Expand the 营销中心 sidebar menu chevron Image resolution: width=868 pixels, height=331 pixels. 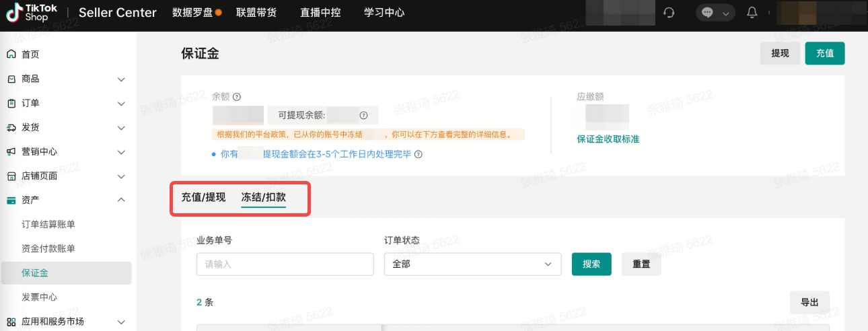coord(121,152)
